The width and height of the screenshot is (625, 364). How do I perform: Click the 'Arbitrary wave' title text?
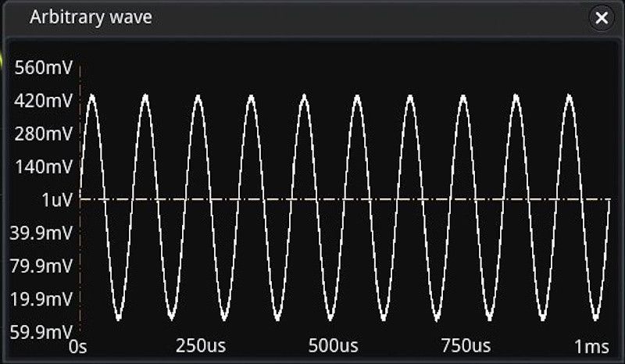[x=91, y=18]
